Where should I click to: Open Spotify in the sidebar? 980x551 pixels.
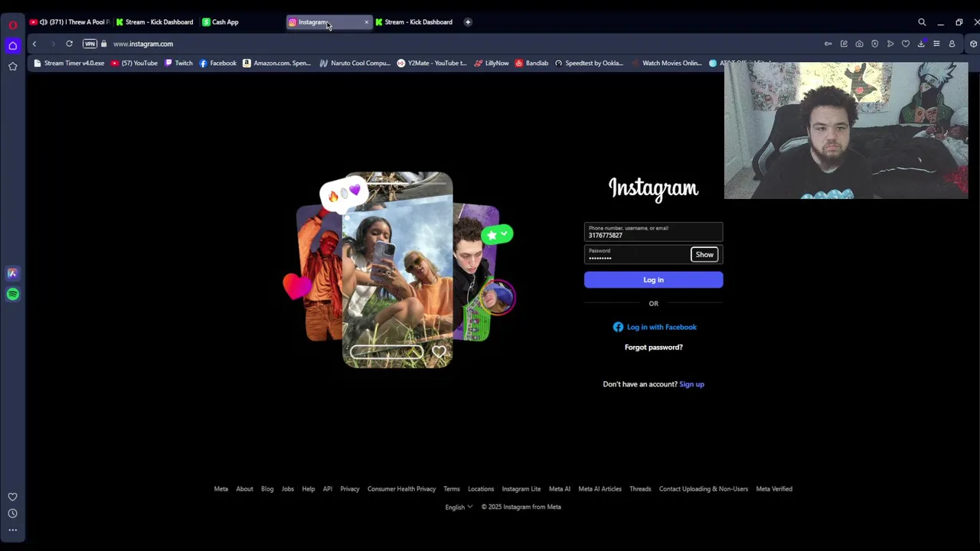[12, 294]
